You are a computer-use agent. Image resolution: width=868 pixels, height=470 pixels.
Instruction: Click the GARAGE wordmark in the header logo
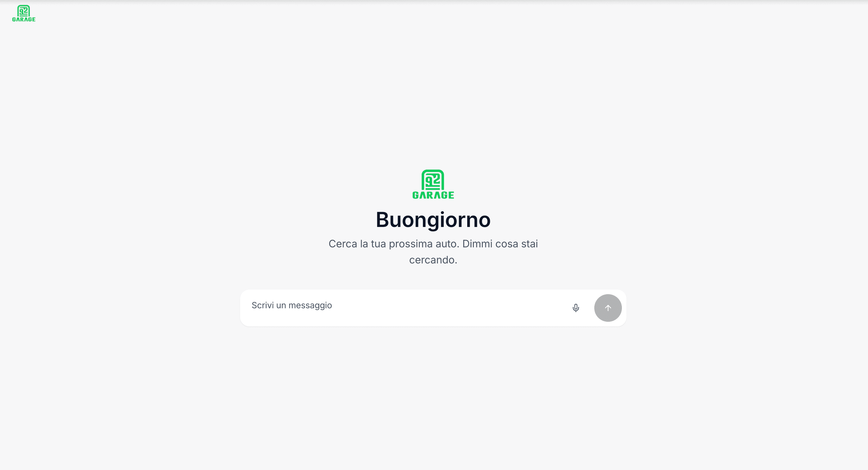(24, 20)
